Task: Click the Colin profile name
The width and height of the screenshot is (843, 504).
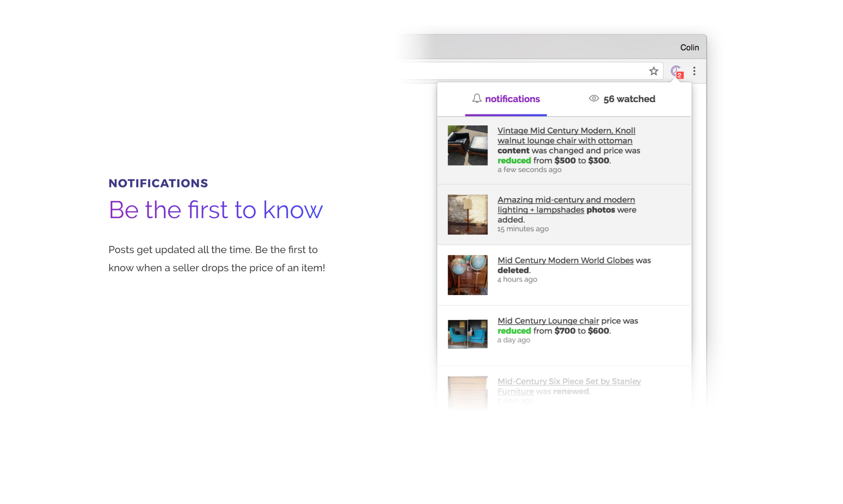Action: [689, 47]
